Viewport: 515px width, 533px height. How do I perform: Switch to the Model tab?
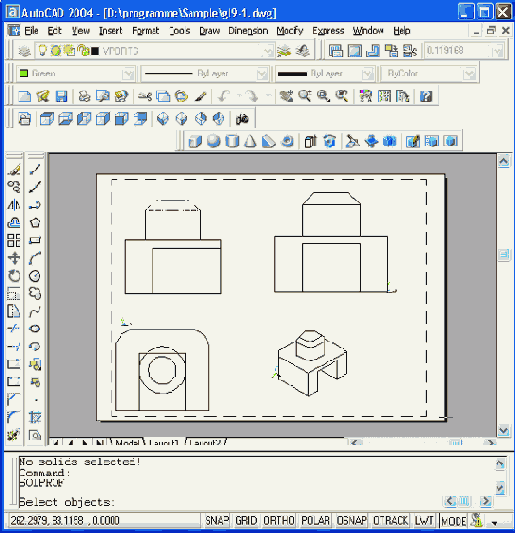point(127,442)
